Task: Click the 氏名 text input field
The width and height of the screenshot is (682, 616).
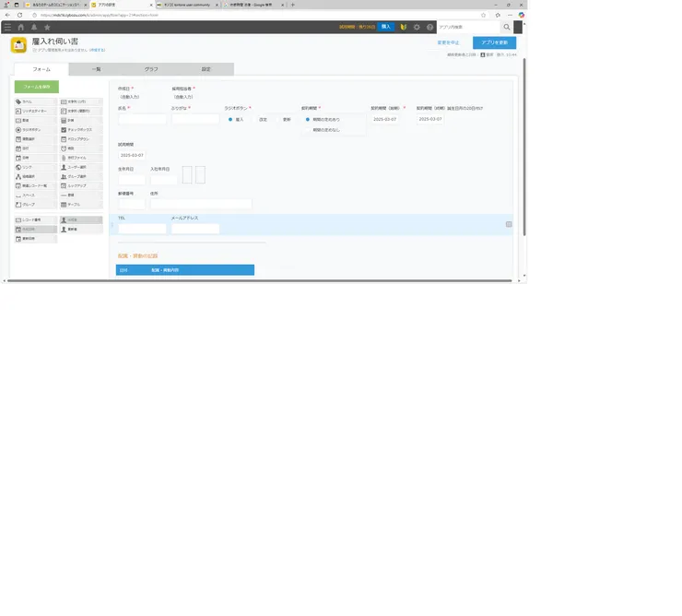Action: [x=143, y=120]
